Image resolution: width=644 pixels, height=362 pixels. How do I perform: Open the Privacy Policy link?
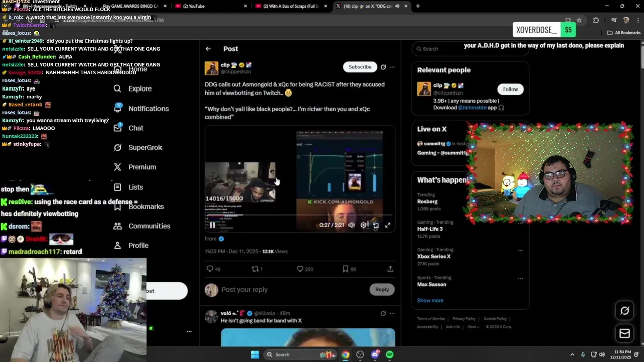point(464,319)
